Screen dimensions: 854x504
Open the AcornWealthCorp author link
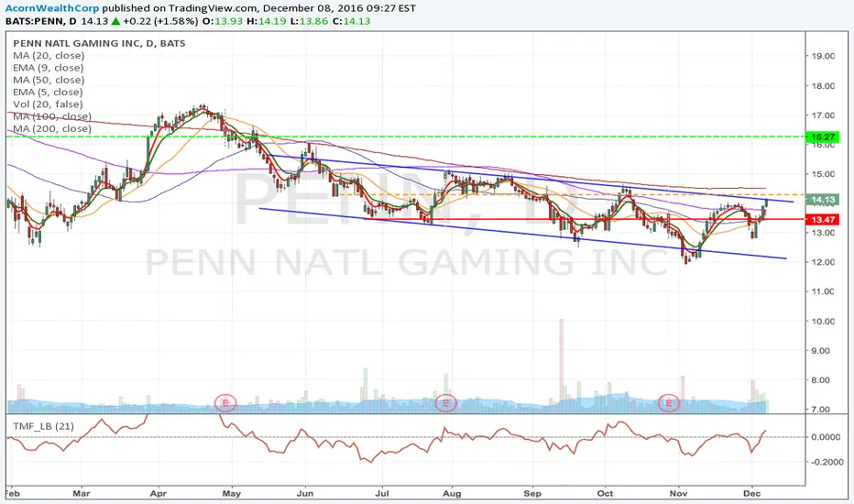point(52,8)
